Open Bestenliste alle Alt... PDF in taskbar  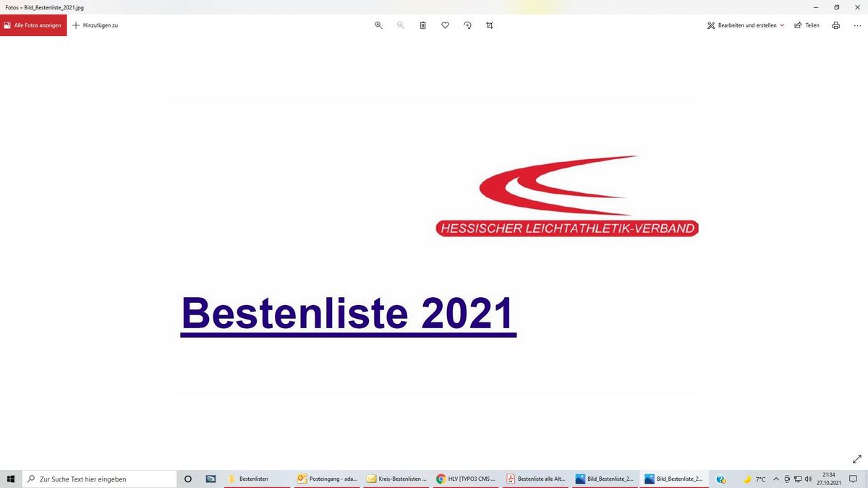point(535,479)
